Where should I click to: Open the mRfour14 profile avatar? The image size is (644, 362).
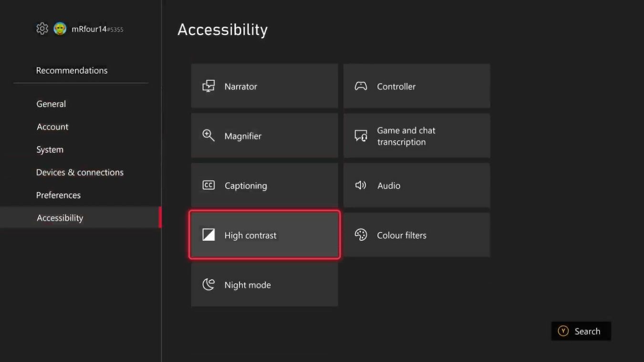[x=59, y=29]
